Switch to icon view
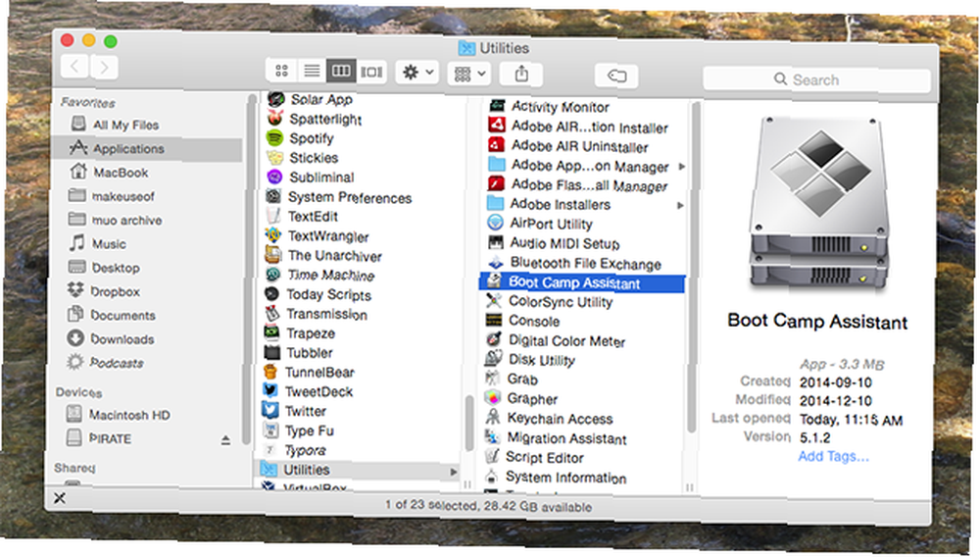 pos(282,71)
